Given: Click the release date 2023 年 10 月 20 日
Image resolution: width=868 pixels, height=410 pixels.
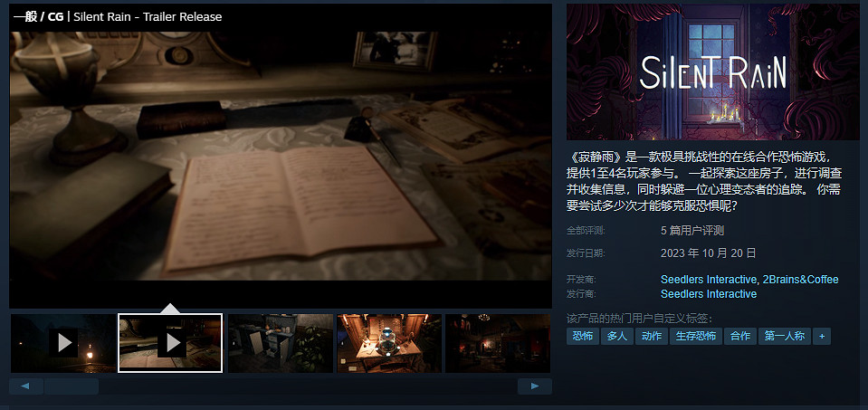Looking at the screenshot, I should pyautogui.click(x=708, y=253).
